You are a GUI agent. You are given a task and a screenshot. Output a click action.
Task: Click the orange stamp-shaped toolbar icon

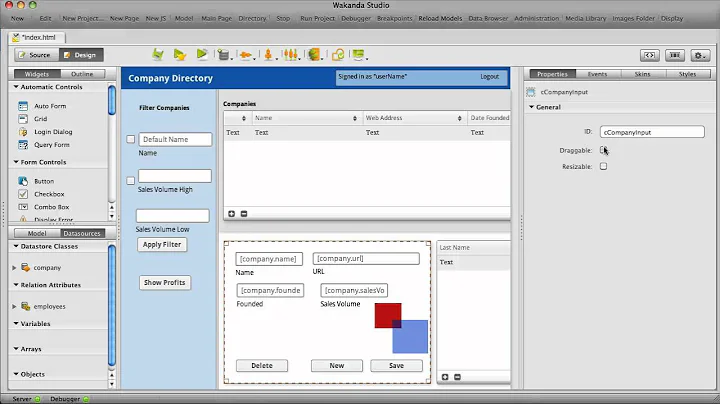coord(268,55)
